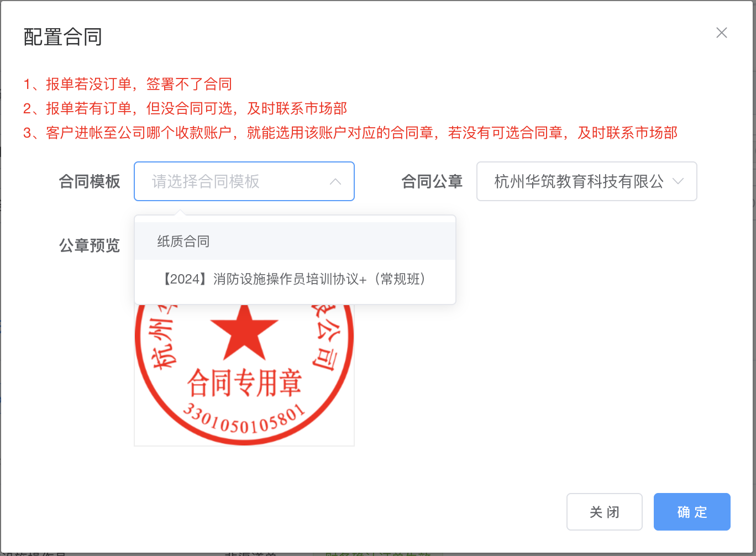Viewport: 756px width, 556px height.
Task: Click the 合同公章 field label
Action: pyautogui.click(x=432, y=181)
